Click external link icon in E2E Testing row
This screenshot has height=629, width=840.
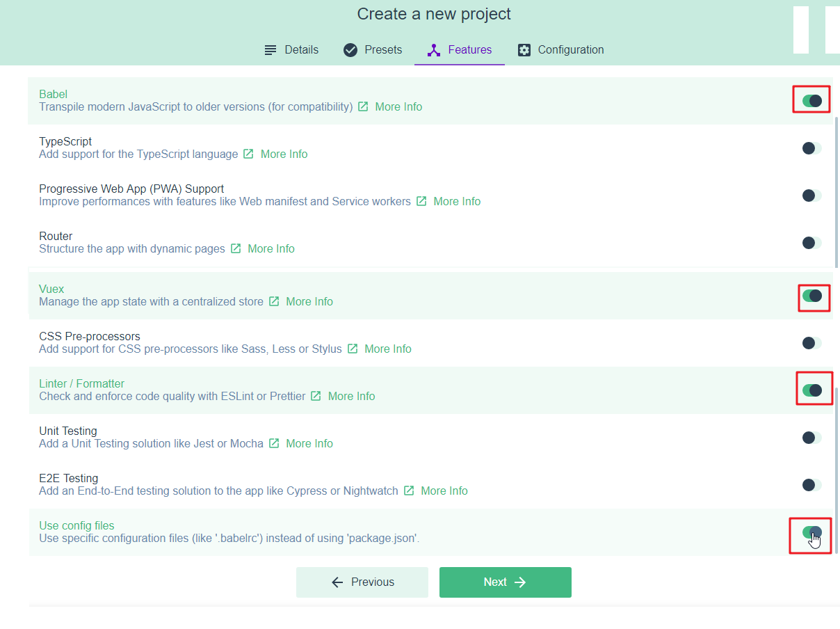[x=409, y=491]
